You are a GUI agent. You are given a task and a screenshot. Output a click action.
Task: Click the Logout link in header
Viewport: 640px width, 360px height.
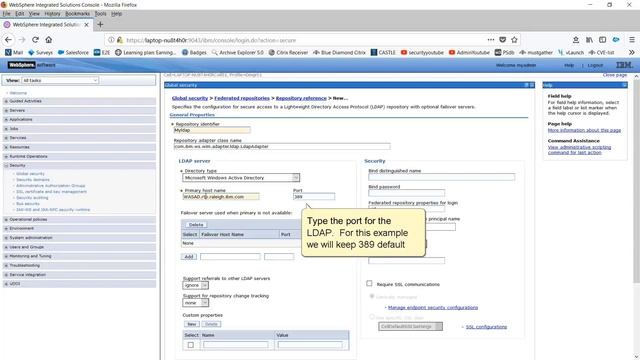click(595, 65)
